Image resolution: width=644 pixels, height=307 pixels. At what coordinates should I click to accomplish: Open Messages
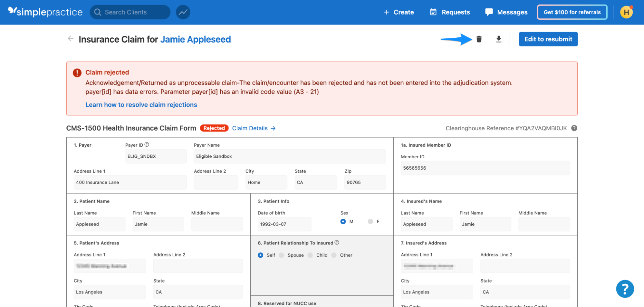tap(506, 12)
